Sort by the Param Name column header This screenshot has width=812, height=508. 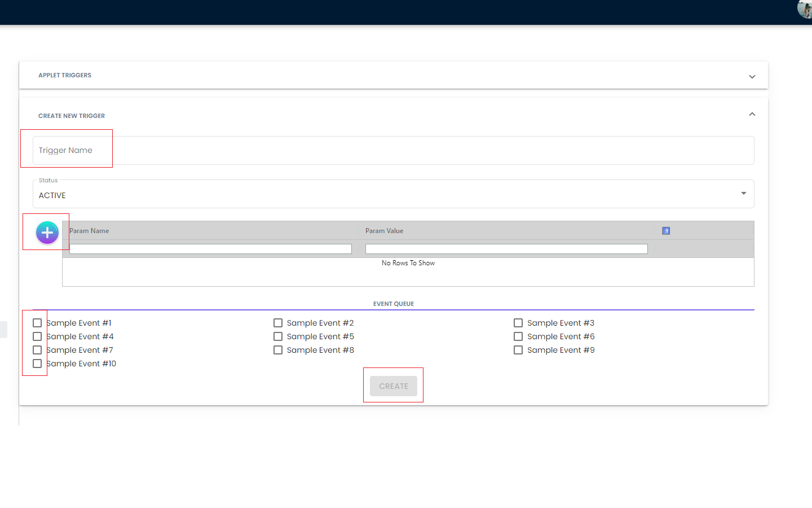[89, 231]
